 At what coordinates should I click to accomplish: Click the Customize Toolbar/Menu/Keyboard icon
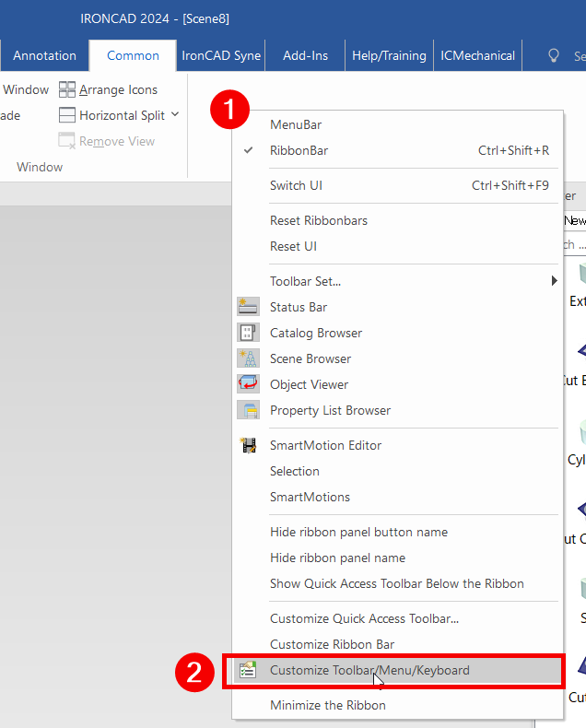coord(248,670)
